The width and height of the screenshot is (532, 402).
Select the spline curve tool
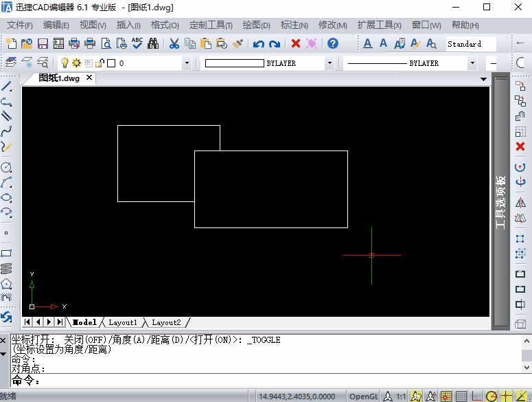point(6,131)
